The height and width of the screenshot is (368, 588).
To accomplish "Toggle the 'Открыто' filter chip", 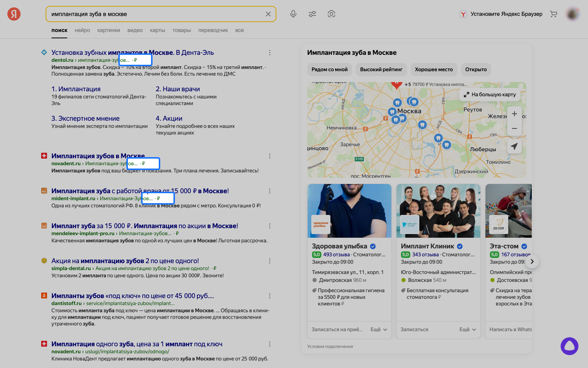I will coord(476,70).
